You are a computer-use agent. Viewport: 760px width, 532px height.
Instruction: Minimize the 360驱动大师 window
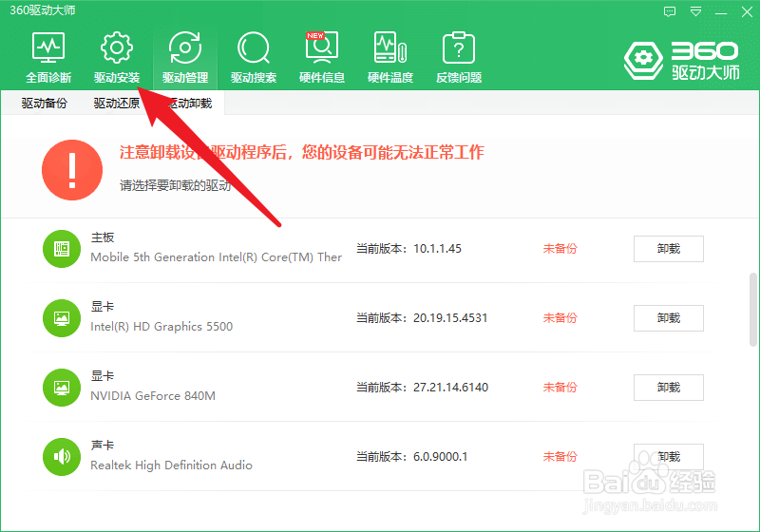coord(721,12)
